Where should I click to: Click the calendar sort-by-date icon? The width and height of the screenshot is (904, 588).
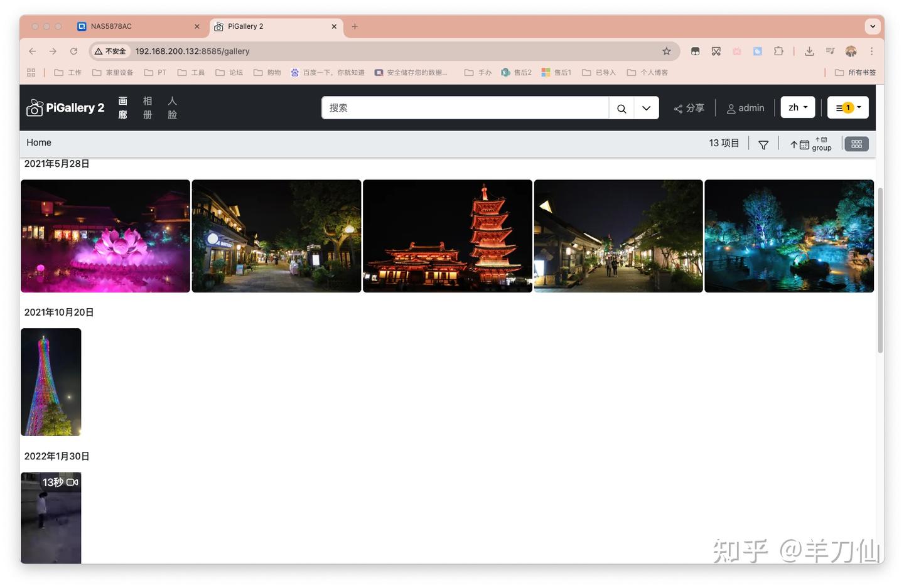click(804, 144)
